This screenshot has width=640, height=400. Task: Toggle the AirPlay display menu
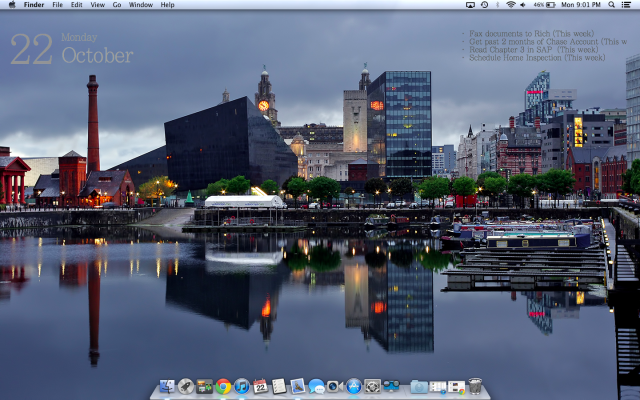coord(470,5)
